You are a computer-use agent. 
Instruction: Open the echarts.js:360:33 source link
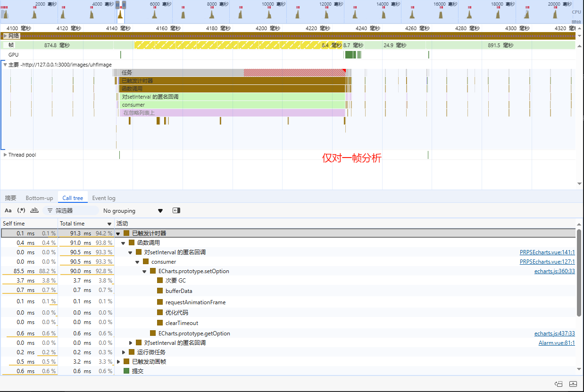click(x=554, y=271)
